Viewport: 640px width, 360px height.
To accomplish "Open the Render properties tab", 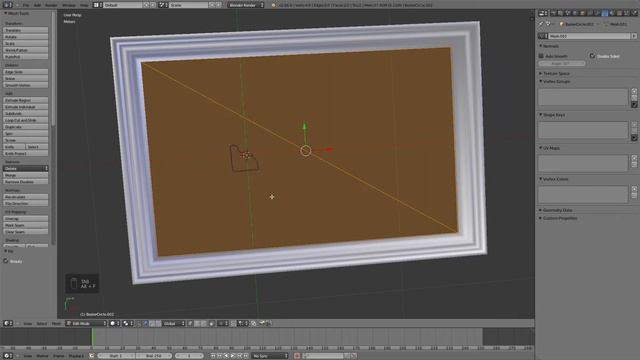I will [x=553, y=13].
